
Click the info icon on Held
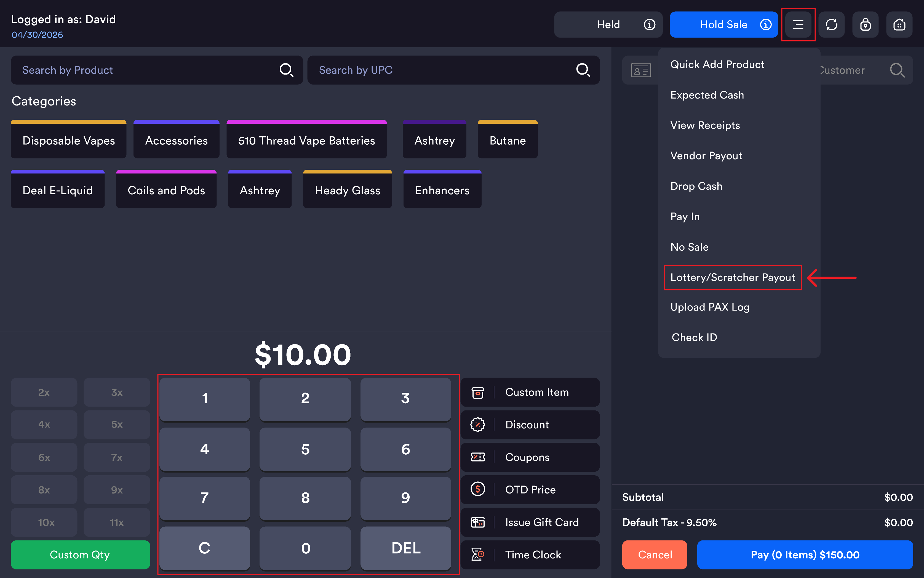click(649, 25)
